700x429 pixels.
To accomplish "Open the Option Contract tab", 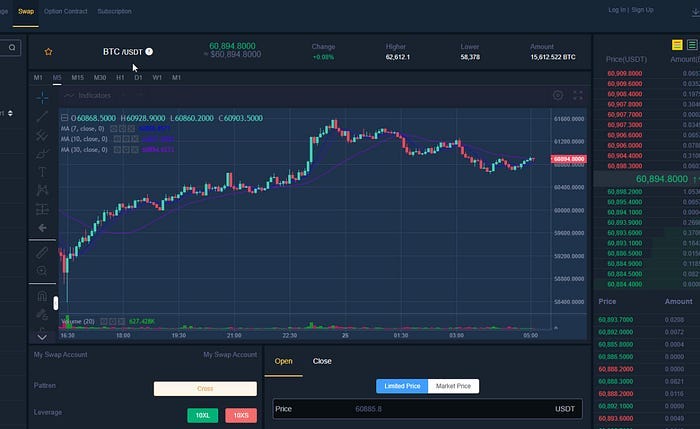I will pos(66,12).
